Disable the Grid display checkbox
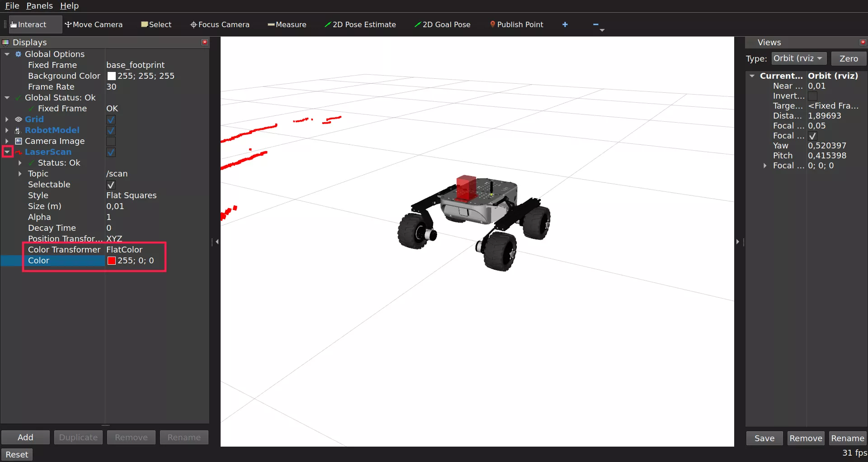Viewport: 868px width, 462px height. coord(111,119)
